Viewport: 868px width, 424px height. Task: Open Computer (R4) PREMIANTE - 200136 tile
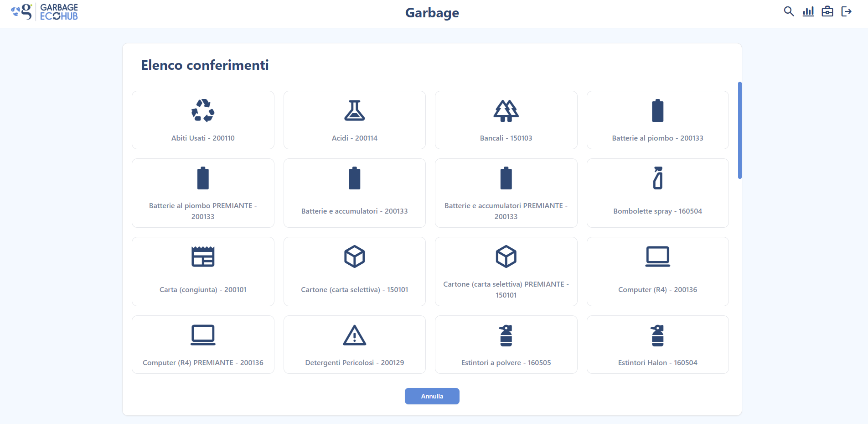point(203,345)
